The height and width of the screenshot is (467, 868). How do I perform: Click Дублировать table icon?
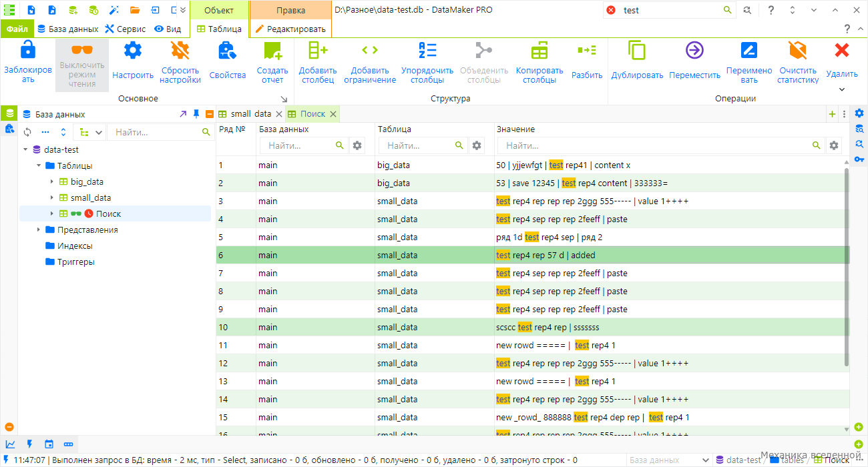tap(637, 51)
